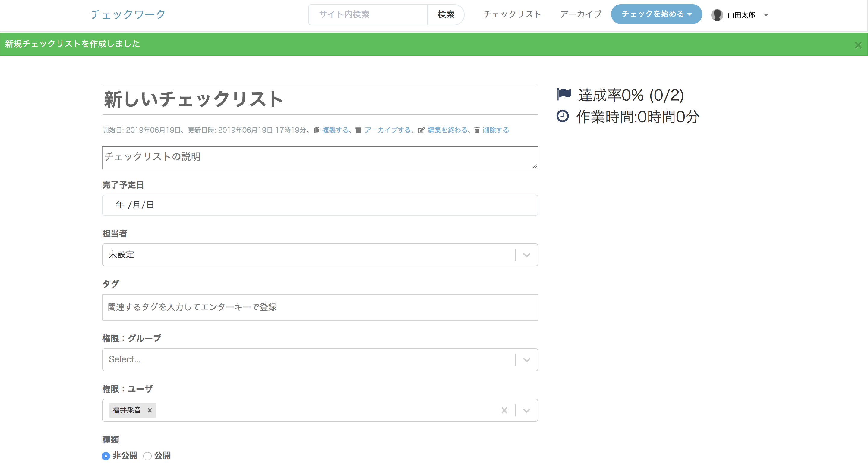The height and width of the screenshot is (473, 868).
Task: Open the 未設定 assignee combo box
Action: (x=320, y=255)
